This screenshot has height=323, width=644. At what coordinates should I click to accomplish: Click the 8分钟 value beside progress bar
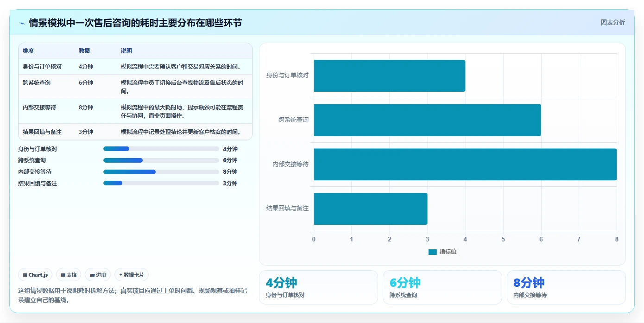[x=230, y=172]
